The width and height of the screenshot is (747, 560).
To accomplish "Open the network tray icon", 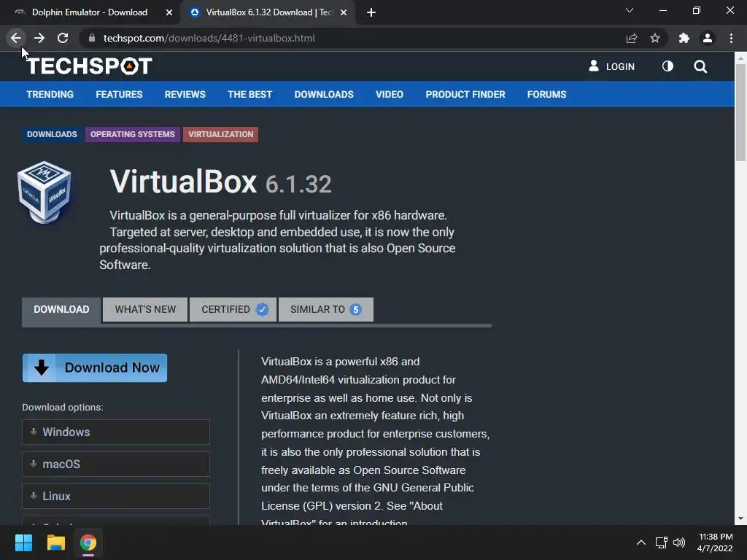I will 661,542.
